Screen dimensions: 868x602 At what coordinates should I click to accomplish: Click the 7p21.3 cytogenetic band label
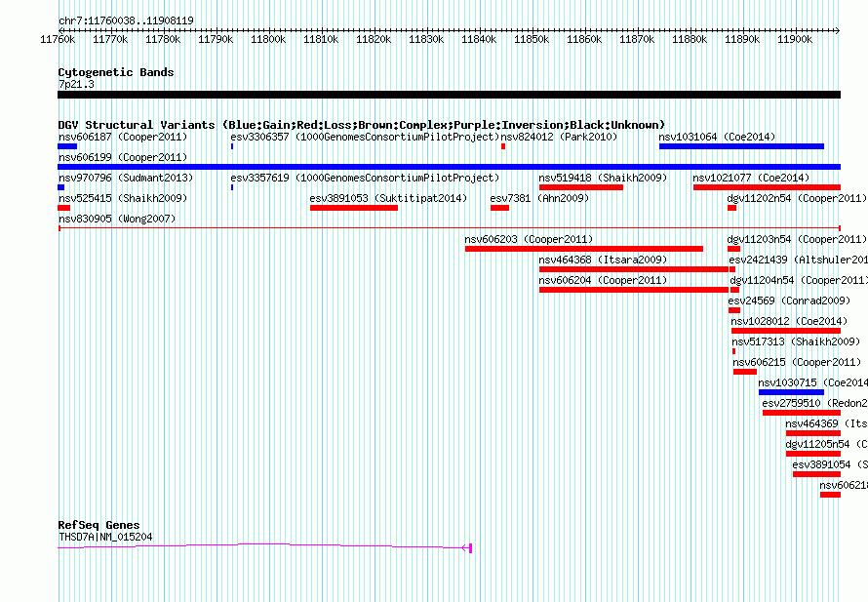coord(76,84)
